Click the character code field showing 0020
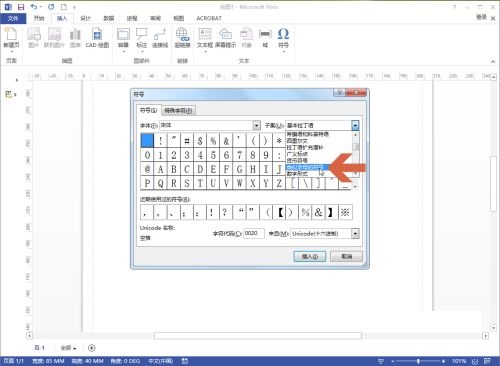500x366 pixels. coord(254,233)
